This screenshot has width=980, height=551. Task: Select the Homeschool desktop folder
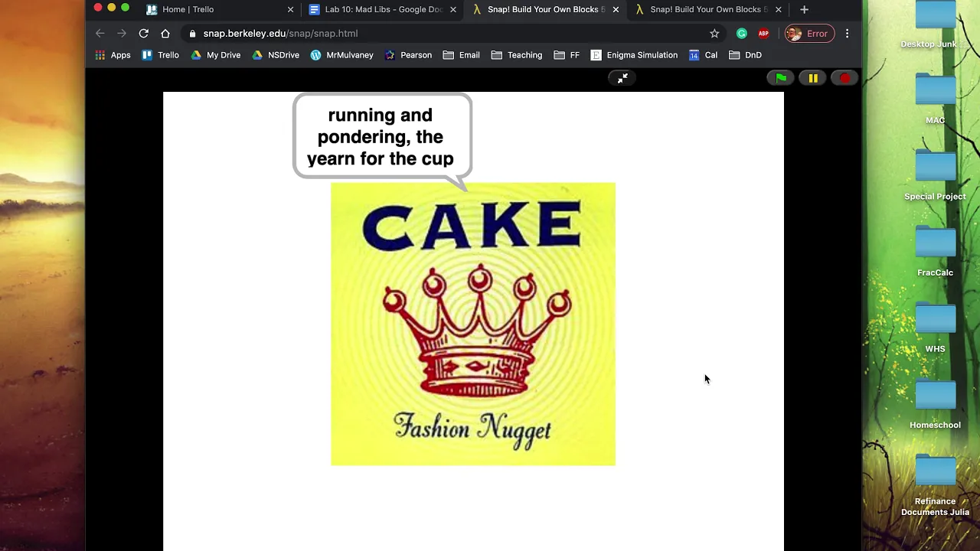click(935, 404)
